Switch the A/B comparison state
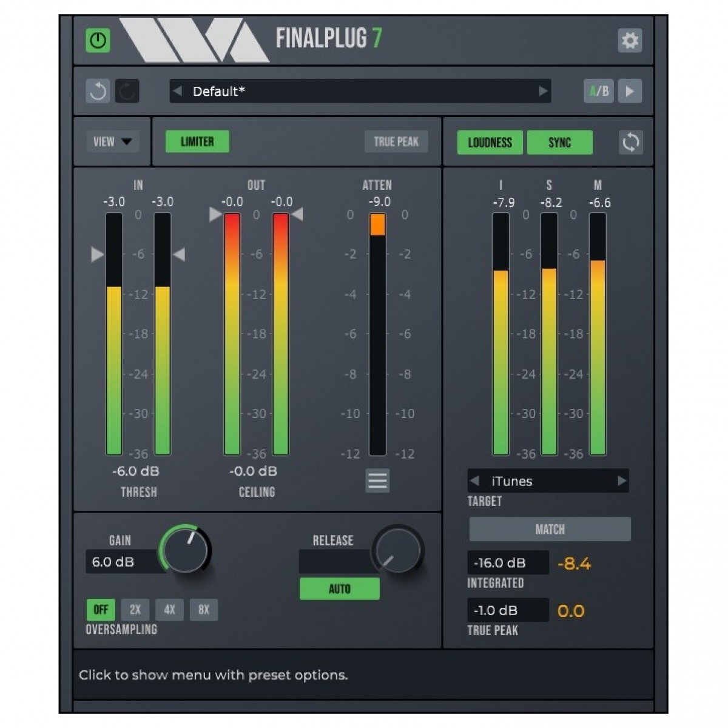Image resolution: width=728 pixels, height=728 pixels. tap(598, 91)
